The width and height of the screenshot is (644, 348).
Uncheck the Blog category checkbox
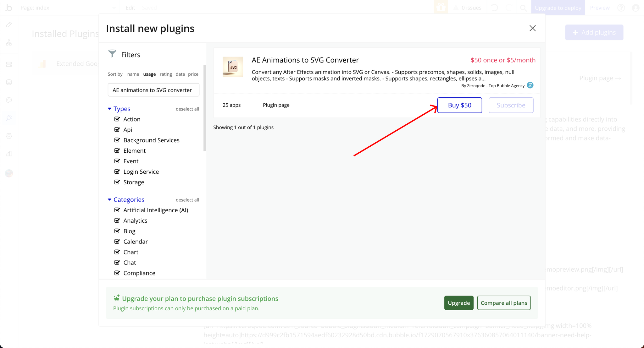tap(117, 231)
